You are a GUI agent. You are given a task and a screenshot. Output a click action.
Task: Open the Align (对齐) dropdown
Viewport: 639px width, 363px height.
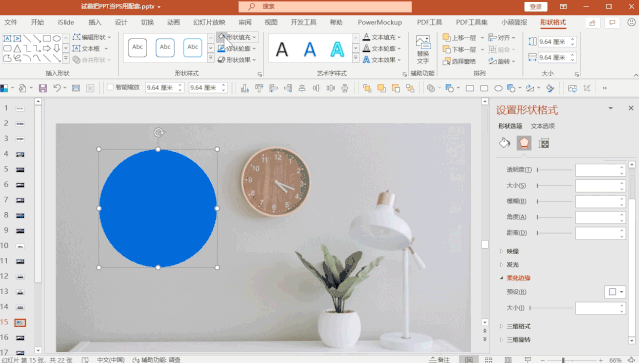502,37
